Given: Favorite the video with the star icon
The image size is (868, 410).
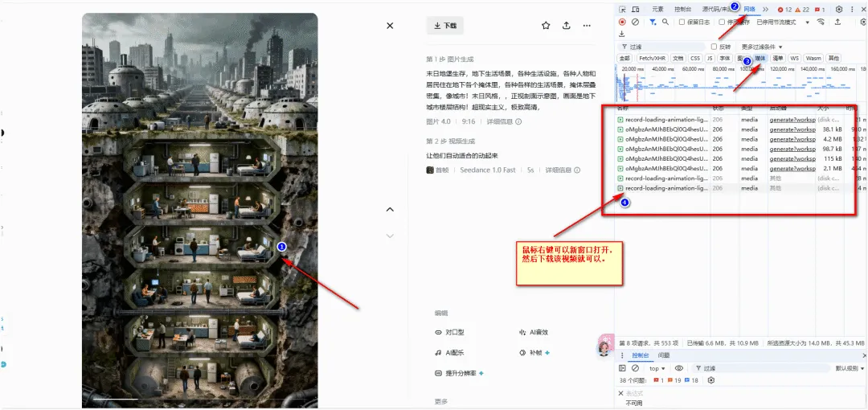Looking at the screenshot, I should tap(546, 26).
